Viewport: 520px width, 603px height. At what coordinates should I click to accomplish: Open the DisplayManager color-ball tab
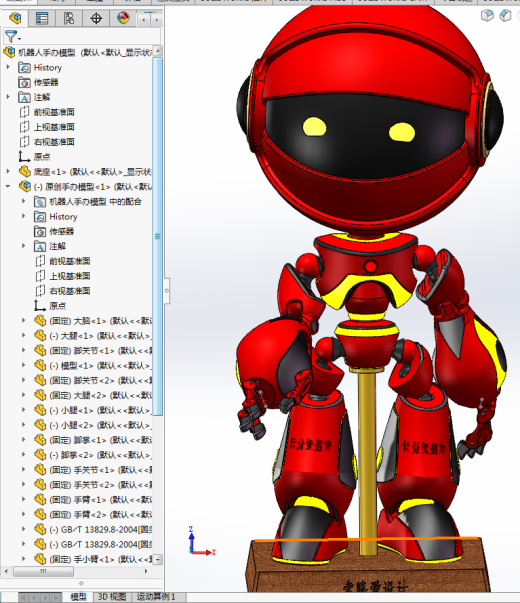123,18
